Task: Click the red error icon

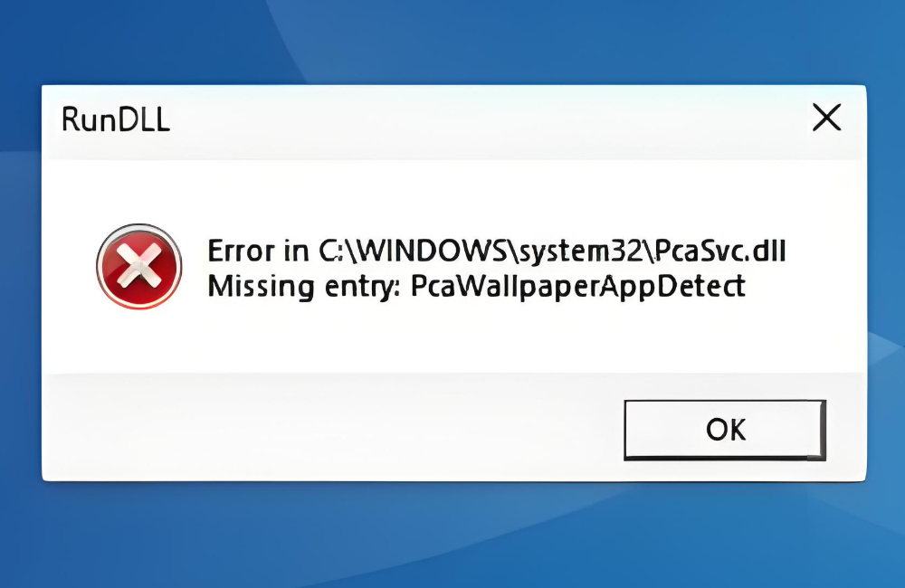Action: tap(139, 267)
